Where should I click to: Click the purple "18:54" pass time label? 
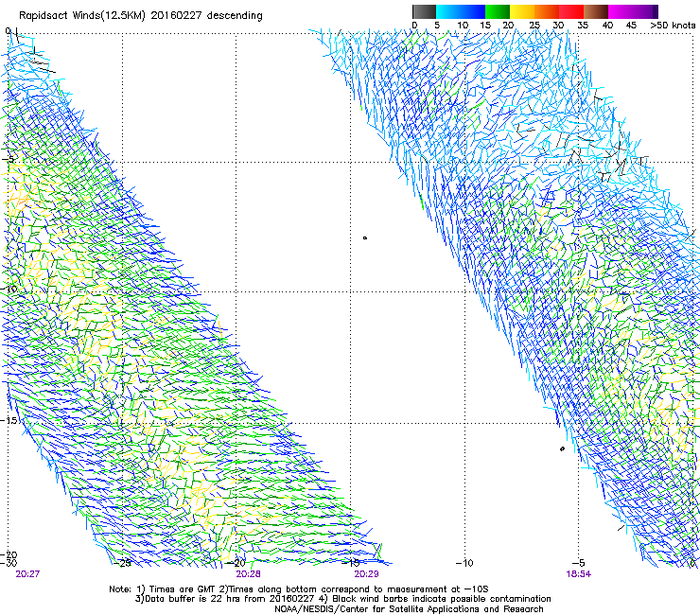579,574
